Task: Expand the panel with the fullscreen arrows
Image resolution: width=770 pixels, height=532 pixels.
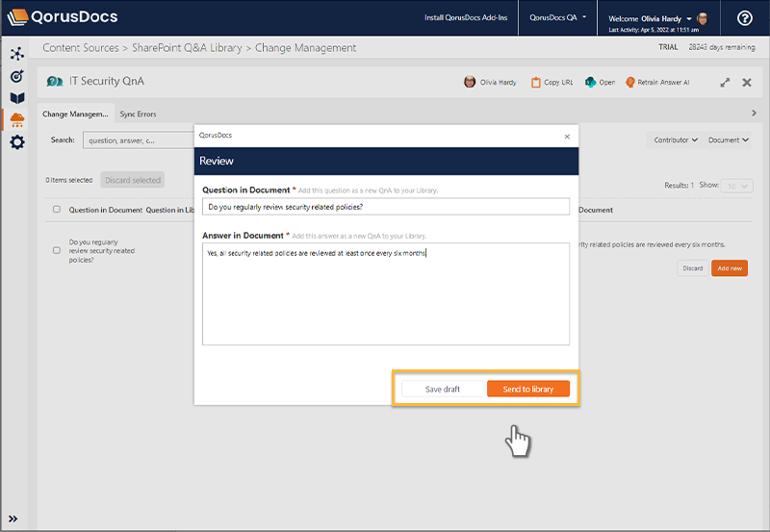Action: 725,83
